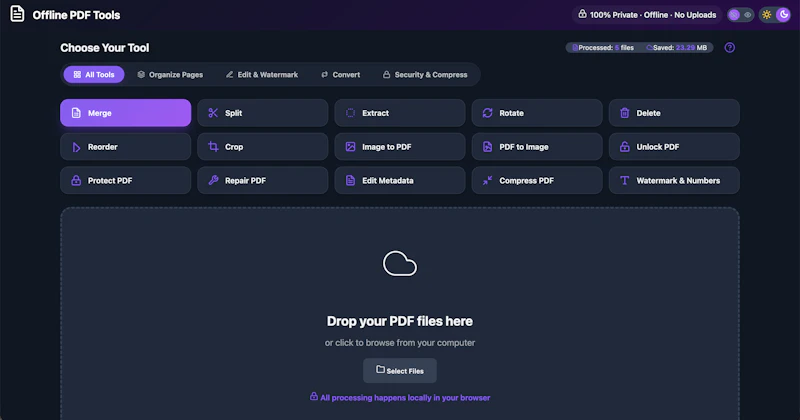Switch to the Convert tab
800x420 pixels.
[x=340, y=75]
